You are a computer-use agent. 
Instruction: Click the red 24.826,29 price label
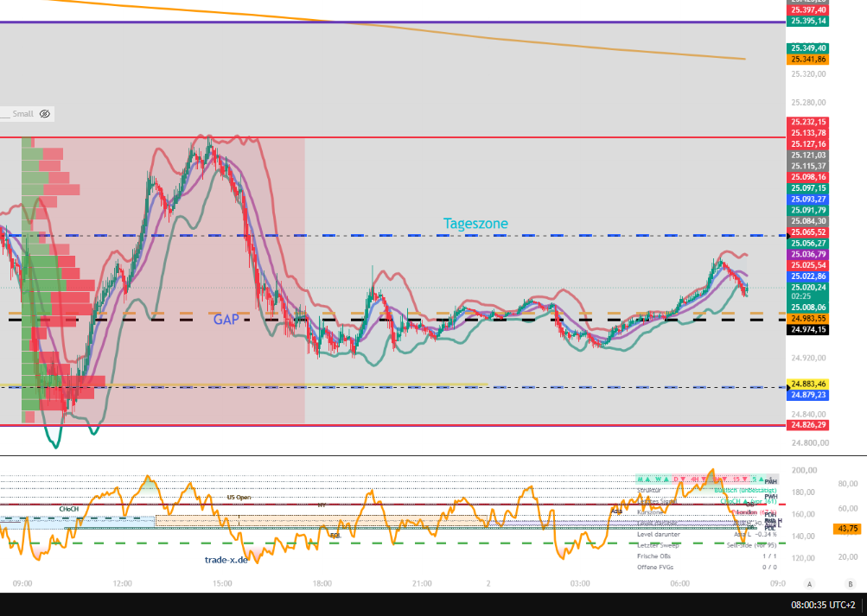(x=808, y=425)
